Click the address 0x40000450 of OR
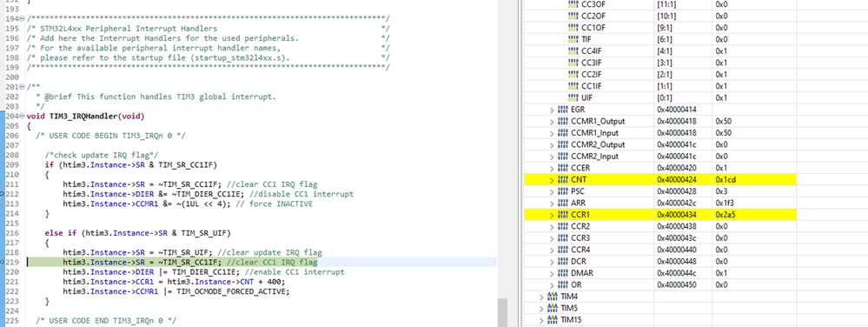The width and height of the screenshot is (868, 327). (x=677, y=284)
